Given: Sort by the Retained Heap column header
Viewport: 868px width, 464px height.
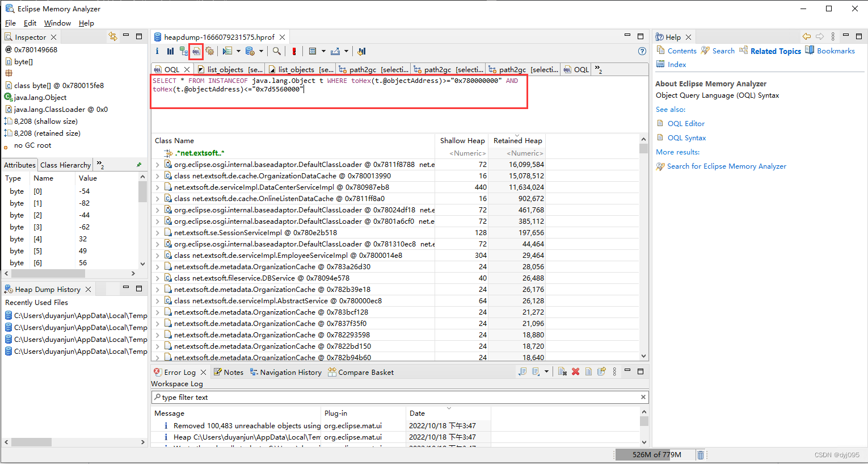Looking at the screenshot, I should 517,140.
